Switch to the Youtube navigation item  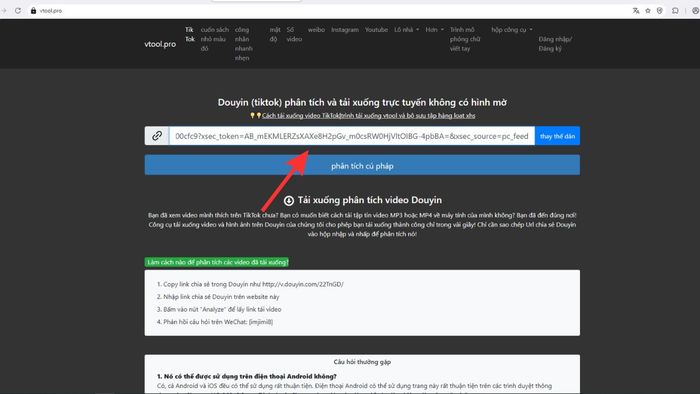pyautogui.click(x=376, y=30)
